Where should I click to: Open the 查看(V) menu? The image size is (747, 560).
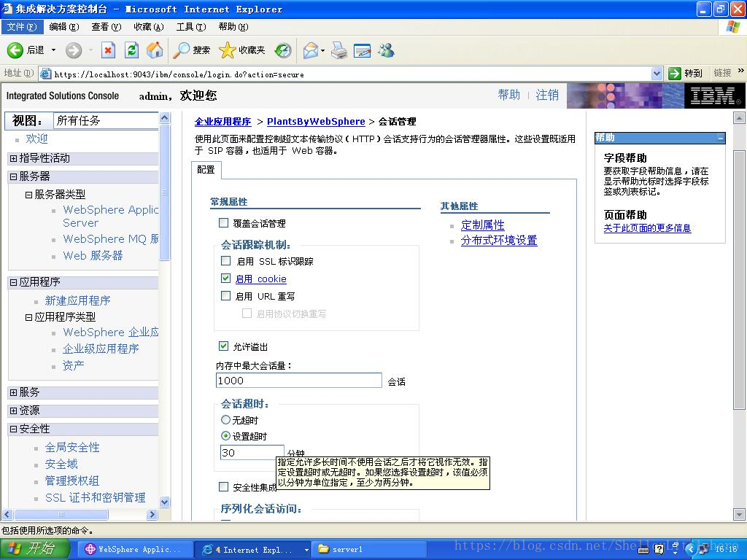tap(107, 27)
